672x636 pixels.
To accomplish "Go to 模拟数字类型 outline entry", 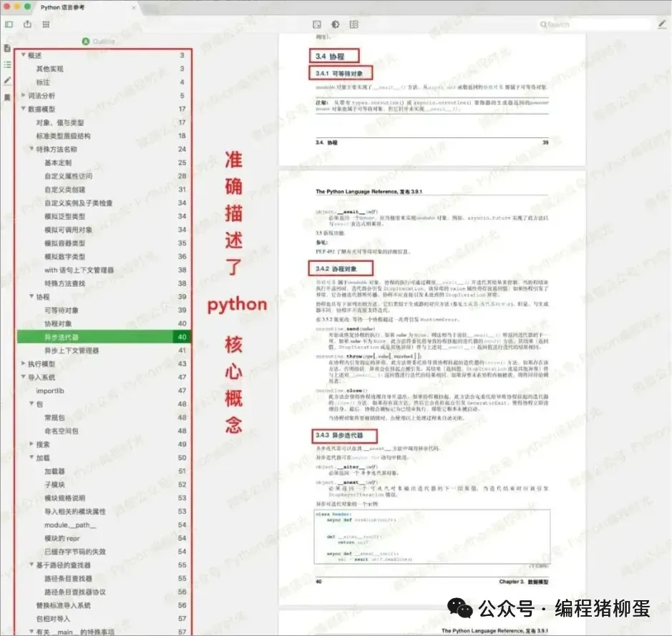I will (64, 257).
